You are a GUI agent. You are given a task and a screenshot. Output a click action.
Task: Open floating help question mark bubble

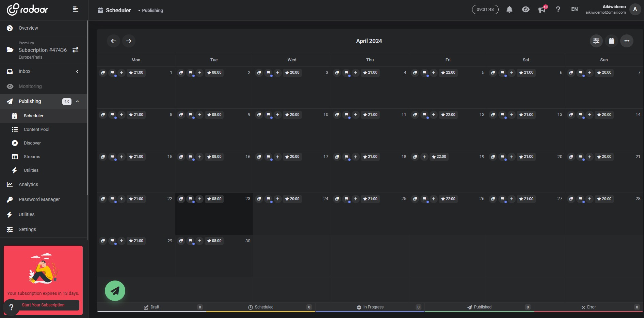pyautogui.click(x=11, y=307)
